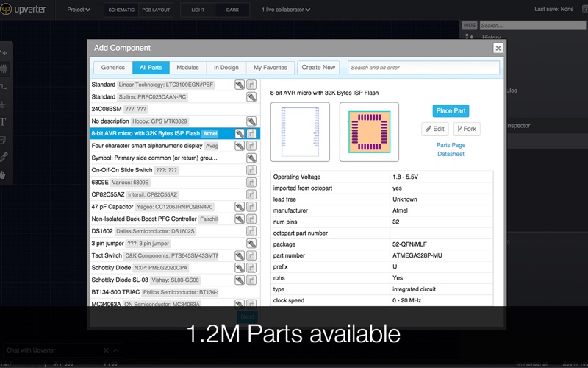Click the stamp icon on the 47 pF Capacitor row

(240, 207)
